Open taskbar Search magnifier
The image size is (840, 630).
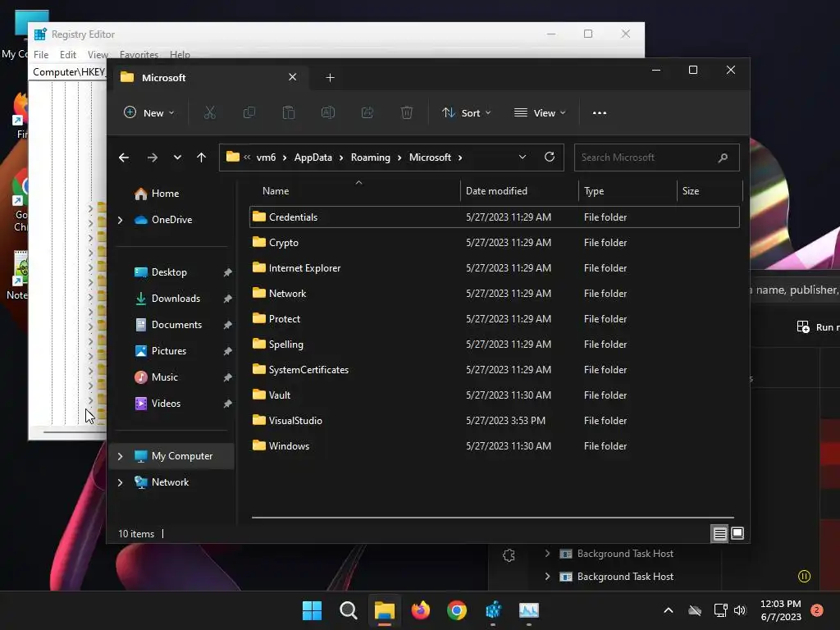(348, 610)
